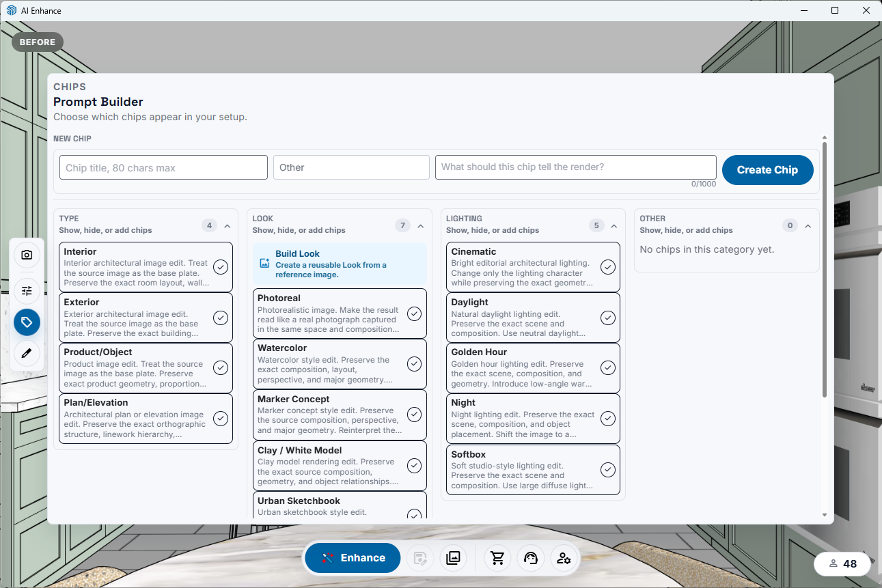Click the TYPE chip count badge 4

coord(209,226)
